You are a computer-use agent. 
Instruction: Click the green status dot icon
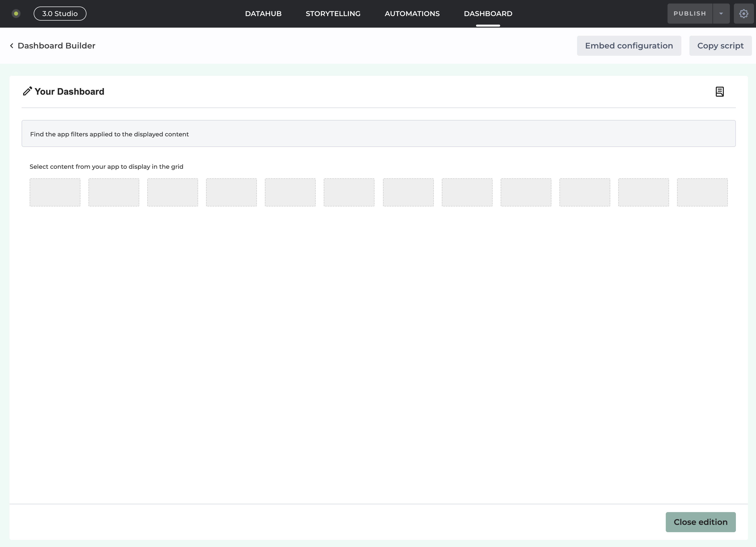16,14
